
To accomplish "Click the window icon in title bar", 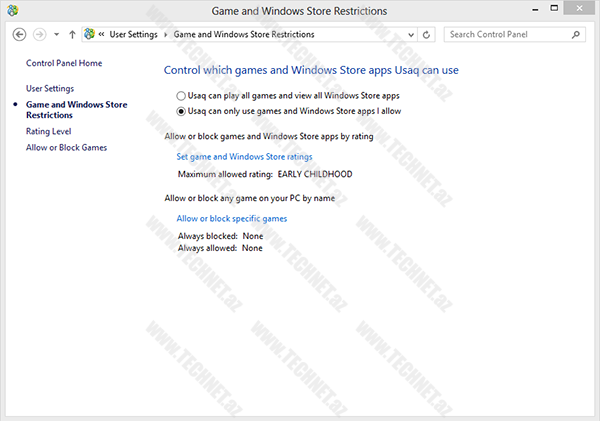I will [11, 10].
